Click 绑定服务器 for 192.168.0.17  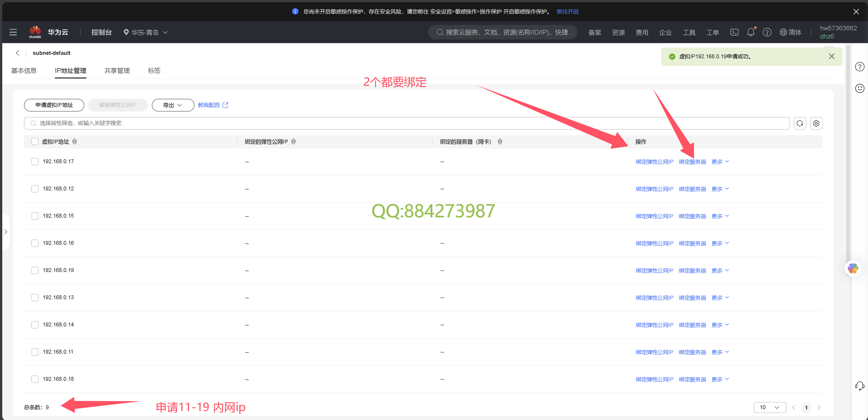(x=692, y=162)
